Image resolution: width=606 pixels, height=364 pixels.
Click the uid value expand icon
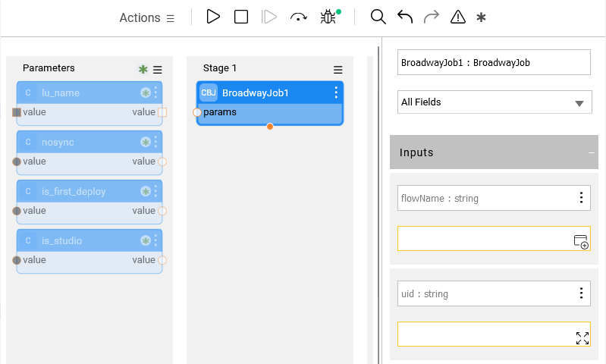[x=582, y=338]
